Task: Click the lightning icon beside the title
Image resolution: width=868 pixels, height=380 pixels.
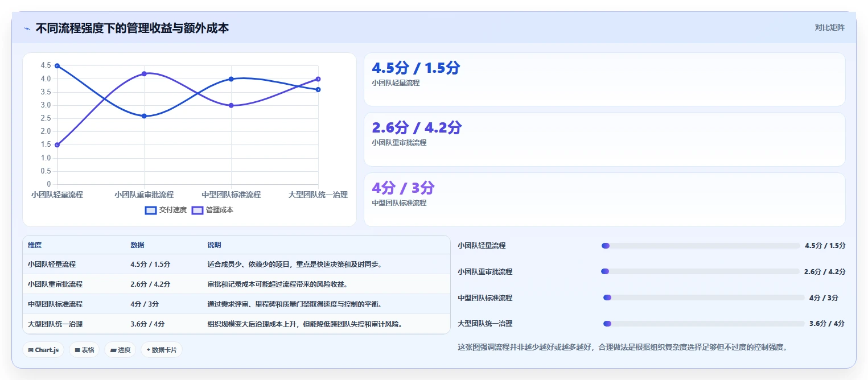Action: point(27,28)
